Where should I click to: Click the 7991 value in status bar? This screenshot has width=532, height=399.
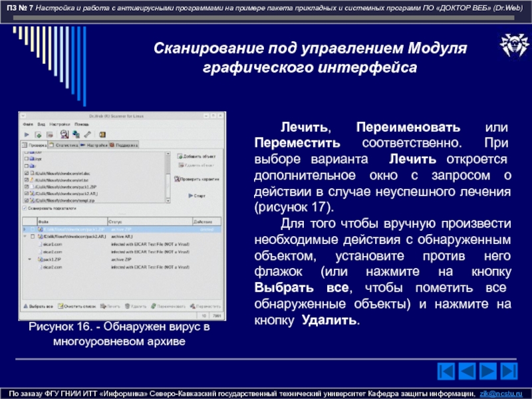(217, 315)
